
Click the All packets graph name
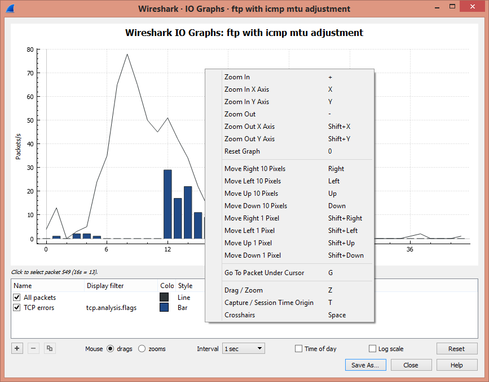pos(40,297)
